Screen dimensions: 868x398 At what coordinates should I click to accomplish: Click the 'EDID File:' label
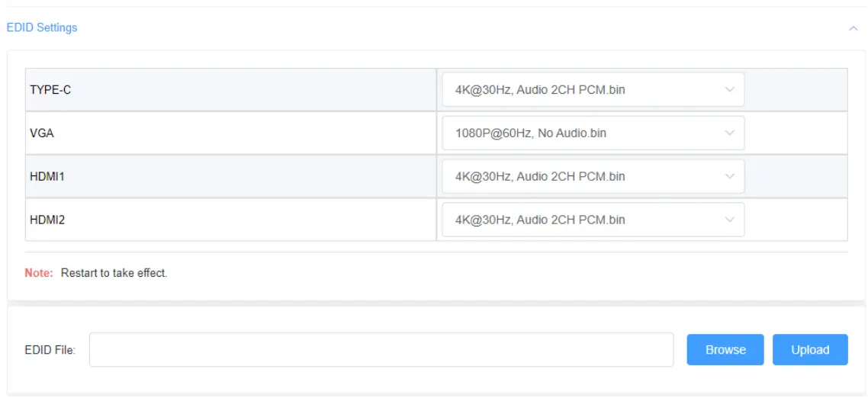50,351
